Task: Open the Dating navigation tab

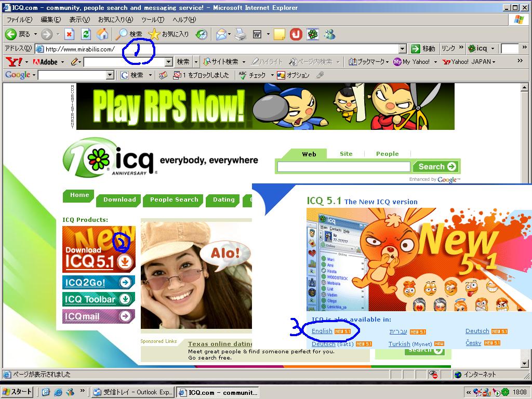Action: 223,200
